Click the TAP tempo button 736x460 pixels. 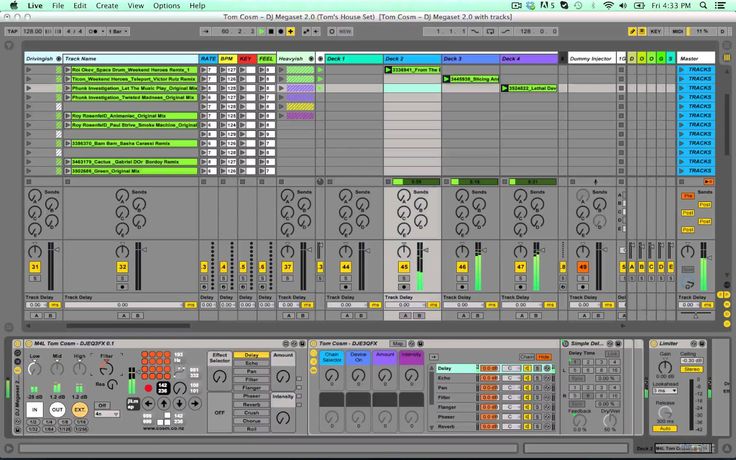pyautogui.click(x=12, y=31)
